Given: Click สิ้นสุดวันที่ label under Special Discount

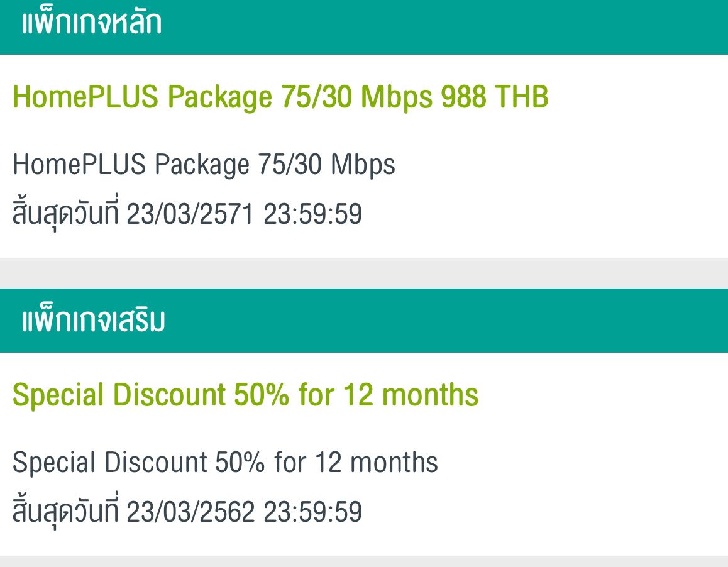Looking at the screenshot, I should coord(65,512).
